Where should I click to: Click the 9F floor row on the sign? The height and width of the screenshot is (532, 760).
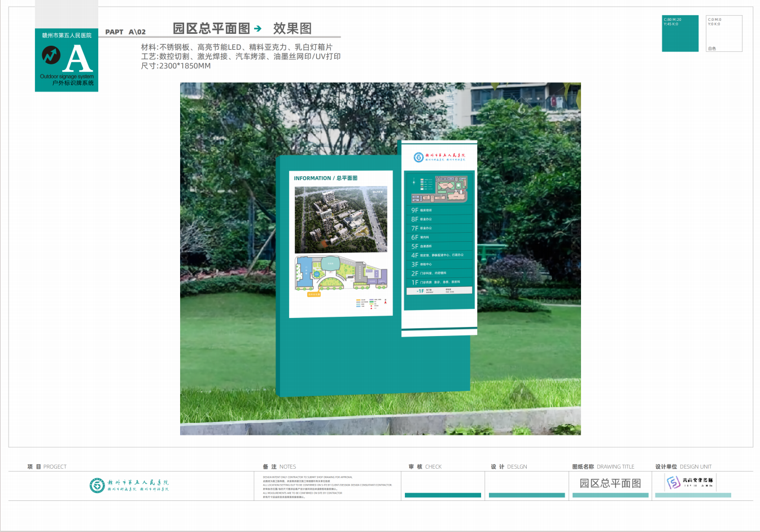coord(440,210)
